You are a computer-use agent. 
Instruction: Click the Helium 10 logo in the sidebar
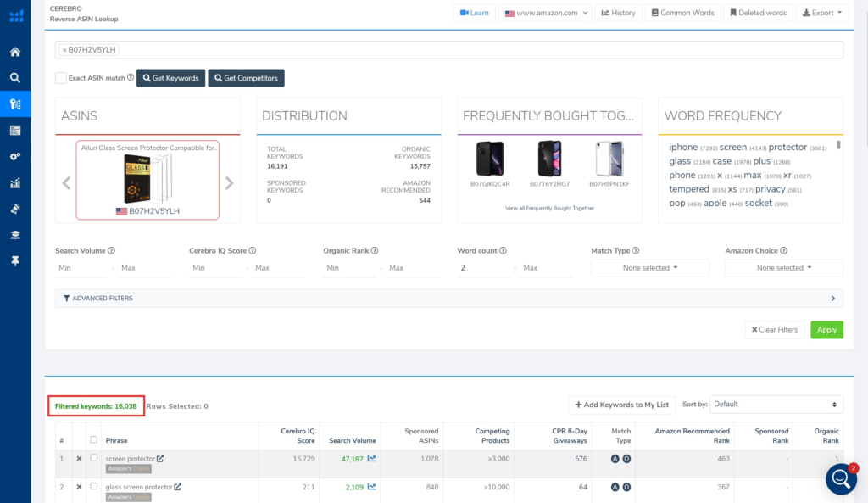pos(16,16)
